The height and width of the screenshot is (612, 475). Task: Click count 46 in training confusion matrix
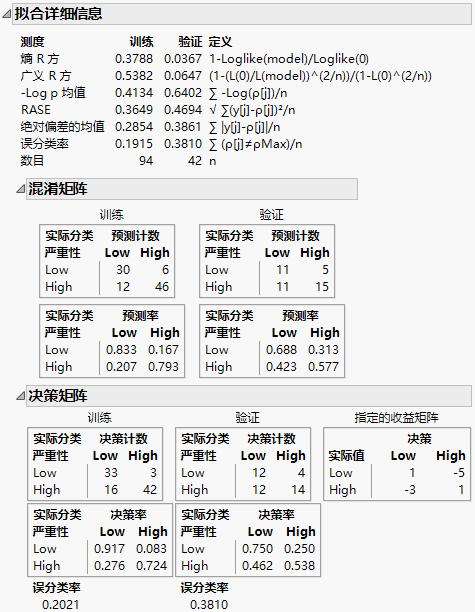[x=162, y=287]
